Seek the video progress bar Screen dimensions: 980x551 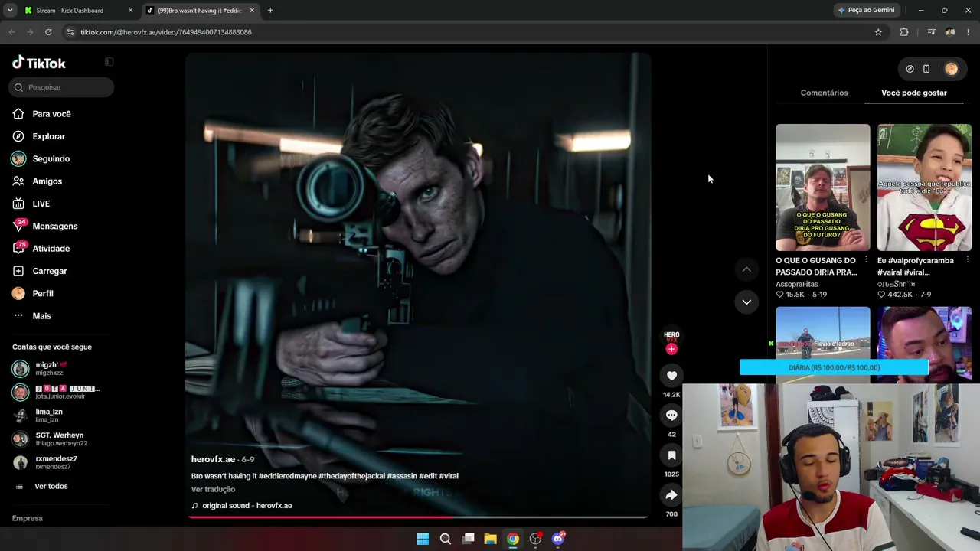(x=418, y=517)
